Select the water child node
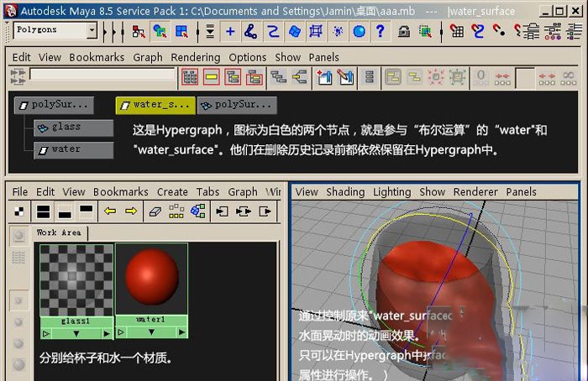Screen dimensions: 588x381 [x=74, y=150]
